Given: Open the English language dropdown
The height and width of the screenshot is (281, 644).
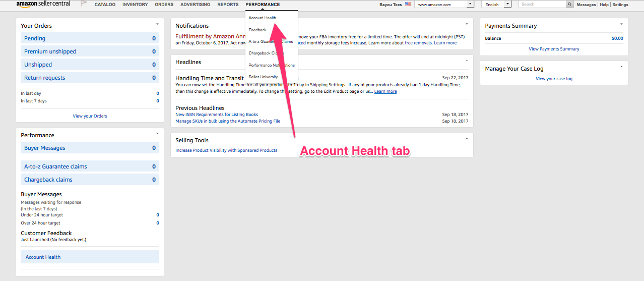Looking at the screenshot, I should point(507,5).
